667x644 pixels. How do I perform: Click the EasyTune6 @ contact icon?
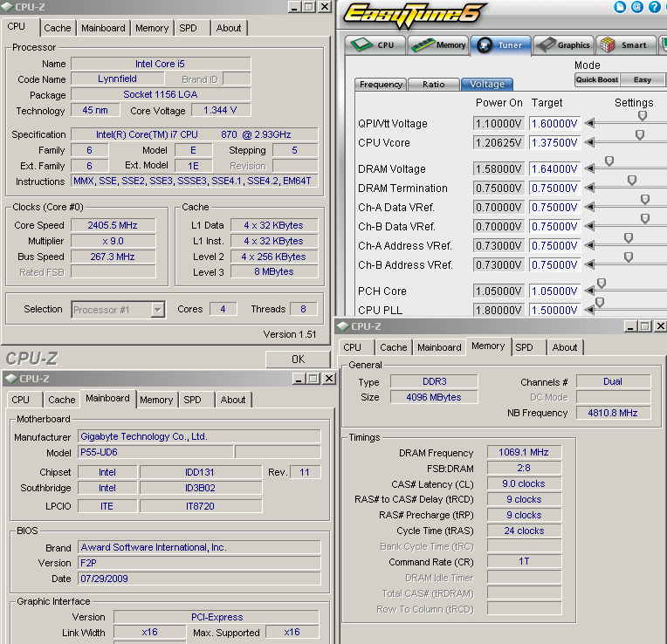636,7
